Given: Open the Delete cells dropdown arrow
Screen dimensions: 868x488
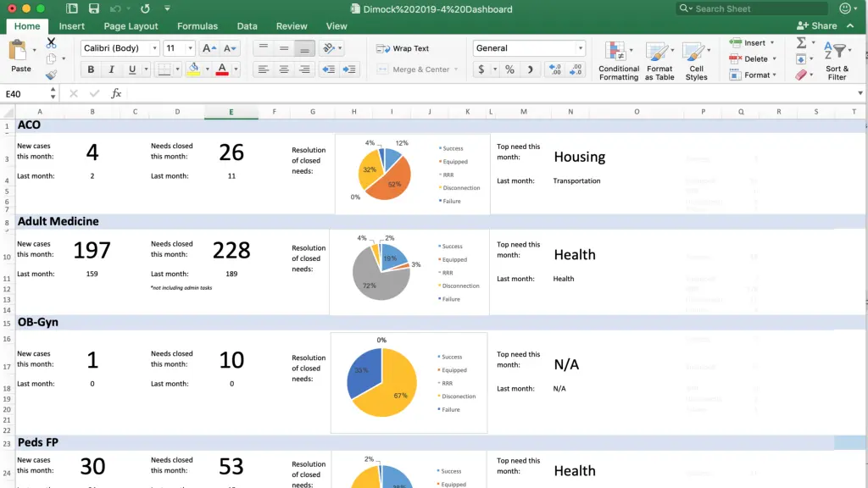Looking at the screenshot, I should (x=775, y=58).
